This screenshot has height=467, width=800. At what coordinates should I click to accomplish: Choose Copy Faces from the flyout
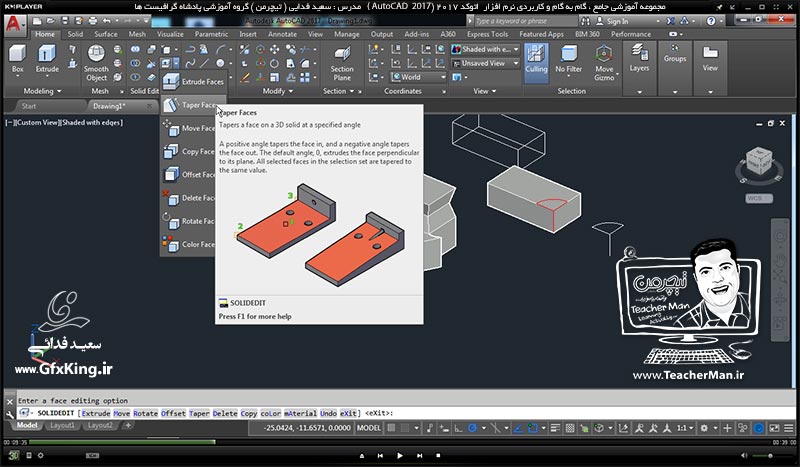[189, 152]
